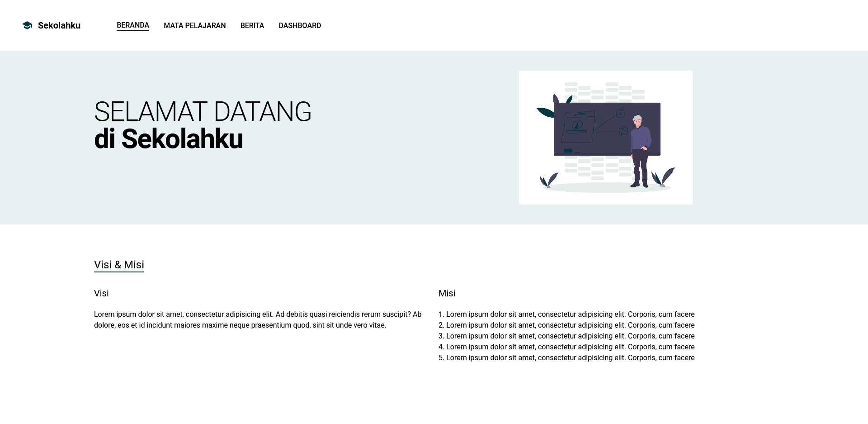Click the graduation cap logo icon
This screenshot has height=424, width=868.
click(x=28, y=25)
